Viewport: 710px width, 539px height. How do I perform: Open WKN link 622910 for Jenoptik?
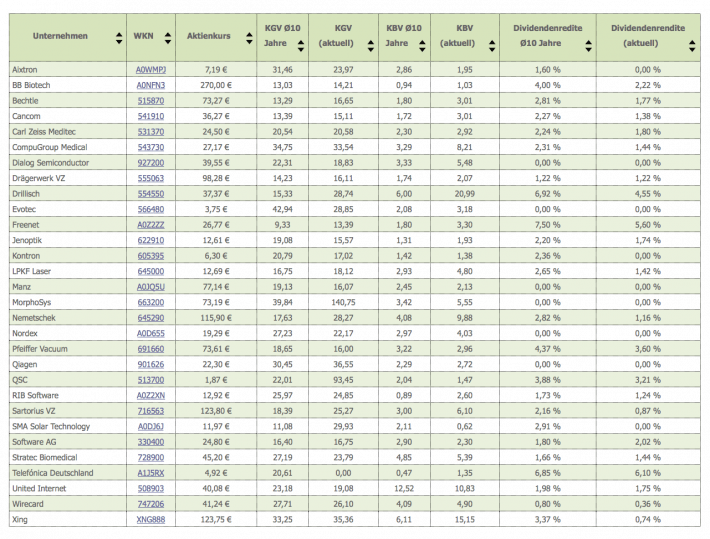point(151,240)
